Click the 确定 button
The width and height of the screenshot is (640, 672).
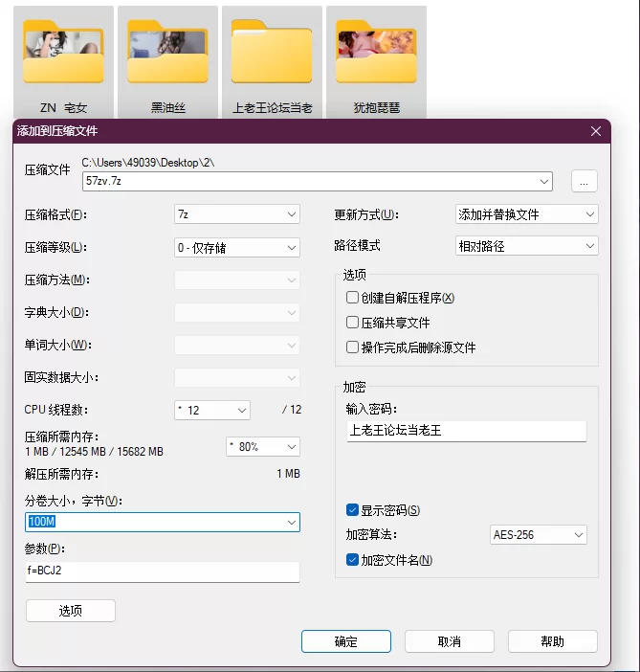(x=345, y=641)
